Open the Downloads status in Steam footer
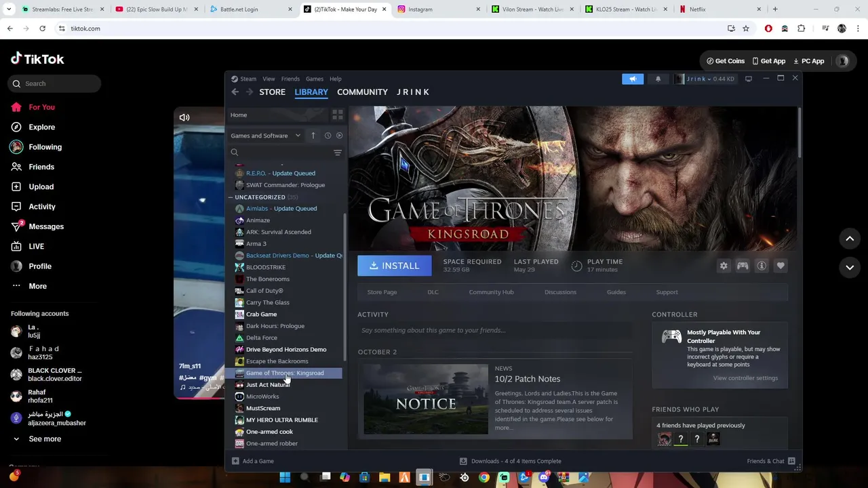Viewport: 868px width, 488px height. pos(511,461)
